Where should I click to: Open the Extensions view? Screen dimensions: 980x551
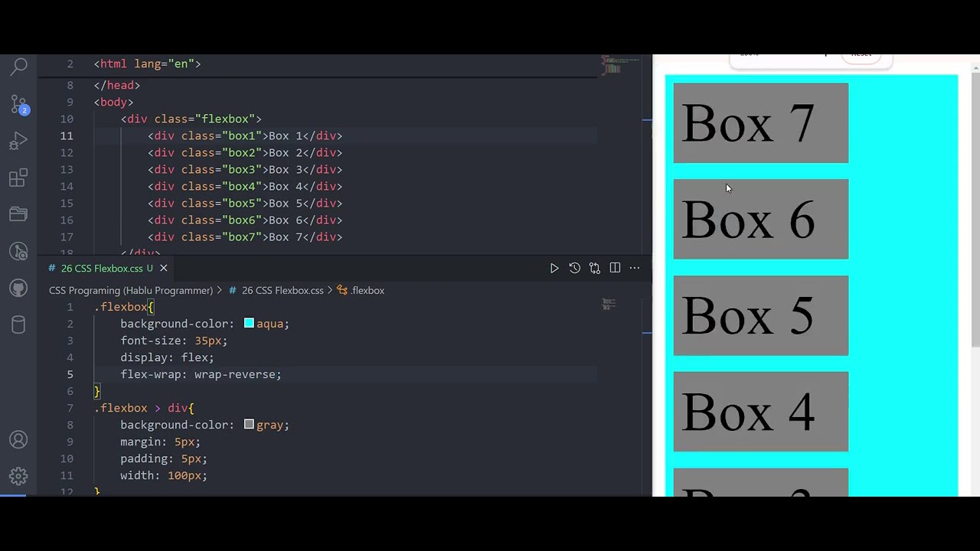(x=18, y=178)
